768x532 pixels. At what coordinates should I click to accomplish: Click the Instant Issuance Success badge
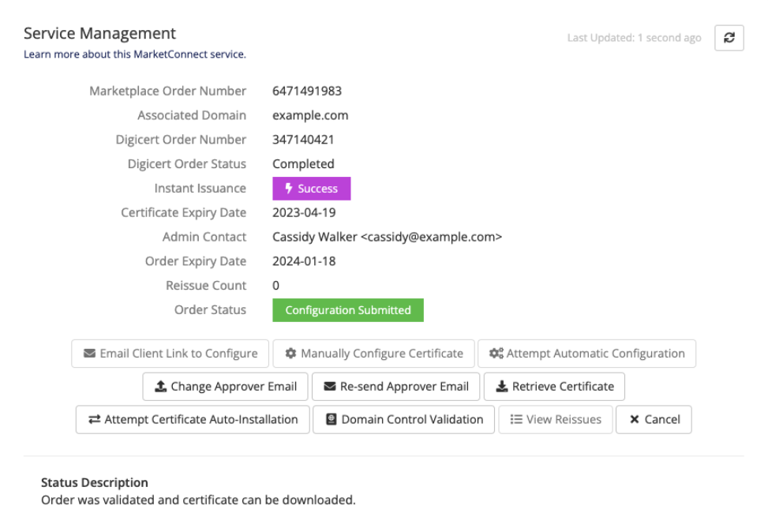coord(311,188)
